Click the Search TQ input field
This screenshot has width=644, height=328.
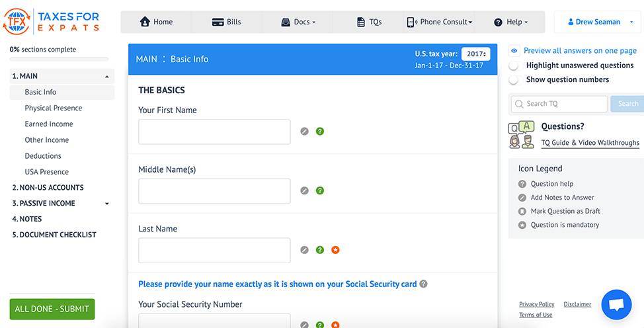[x=559, y=104]
